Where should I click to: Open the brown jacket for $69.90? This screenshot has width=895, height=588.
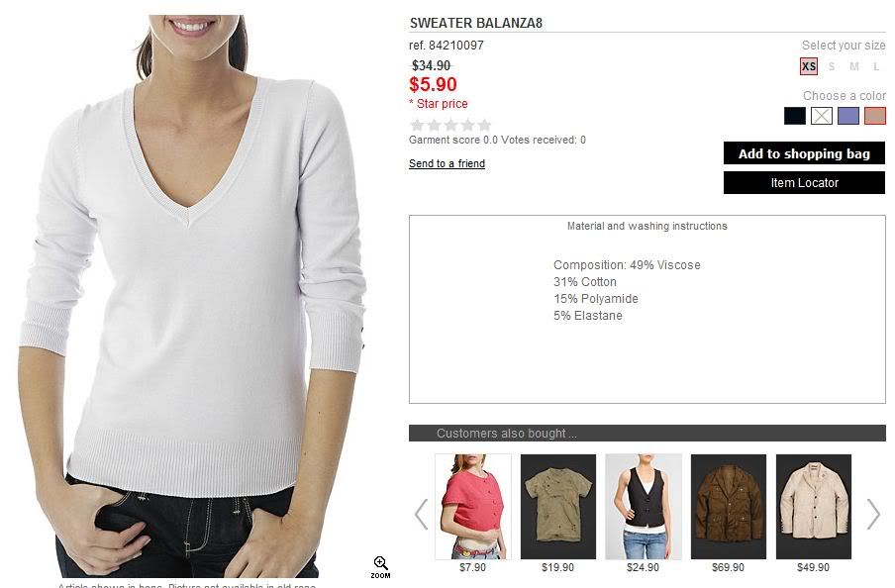point(729,507)
